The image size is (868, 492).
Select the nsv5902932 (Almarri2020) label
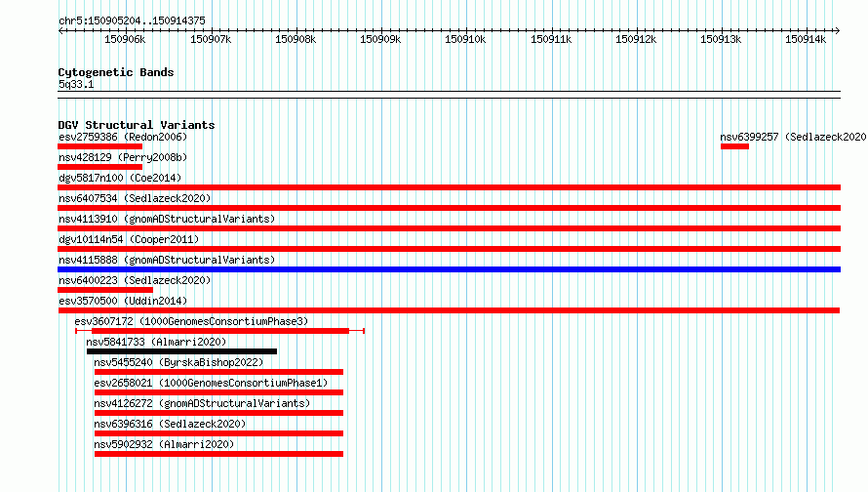point(164,444)
